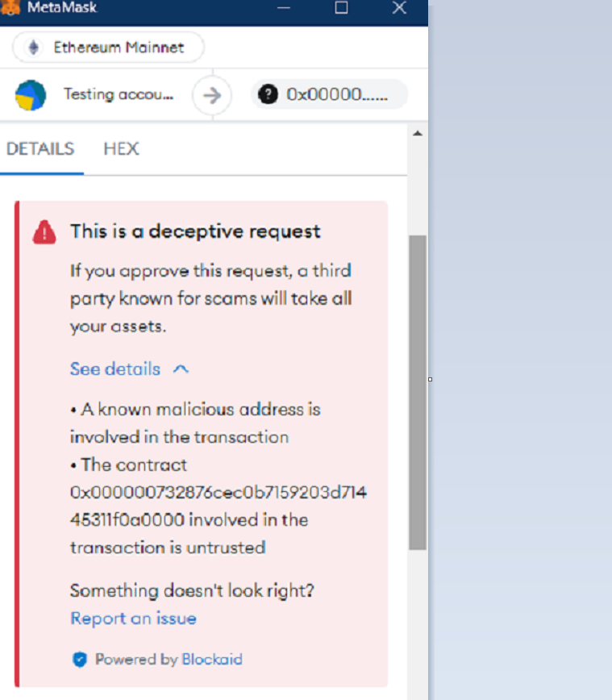Click the See details link text

[115, 369]
